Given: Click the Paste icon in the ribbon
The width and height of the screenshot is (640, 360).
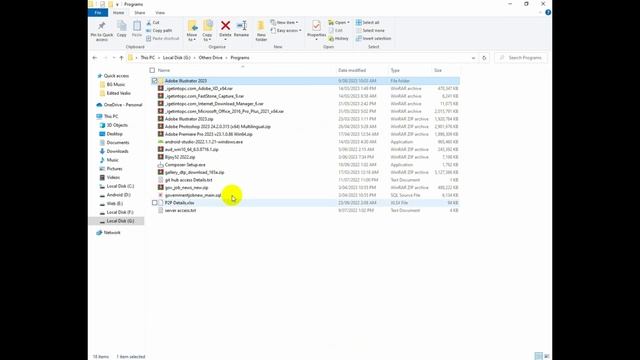Looking at the screenshot, I should point(137,26).
